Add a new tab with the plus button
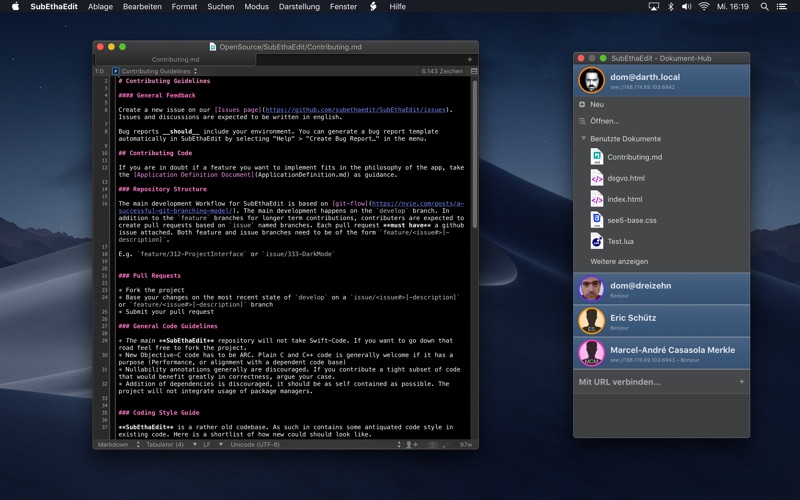 pos(470,60)
